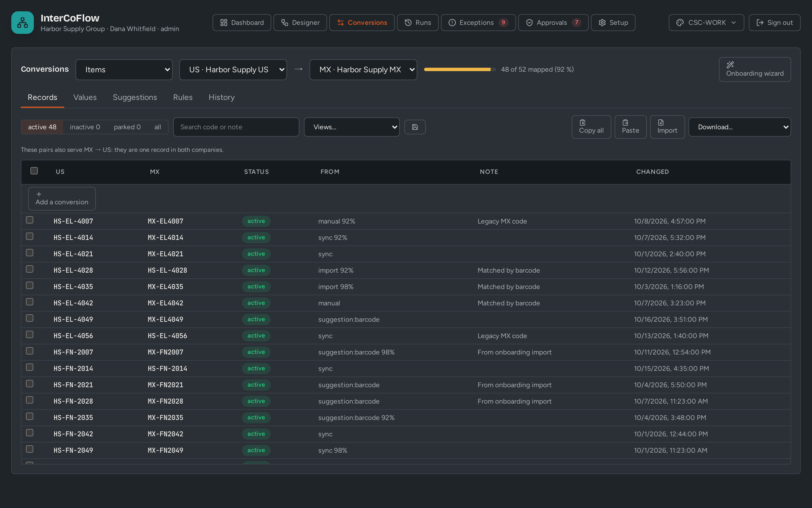Check the HS-FN-2049 row checkbox
The image size is (812, 508).
pyautogui.click(x=30, y=449)
